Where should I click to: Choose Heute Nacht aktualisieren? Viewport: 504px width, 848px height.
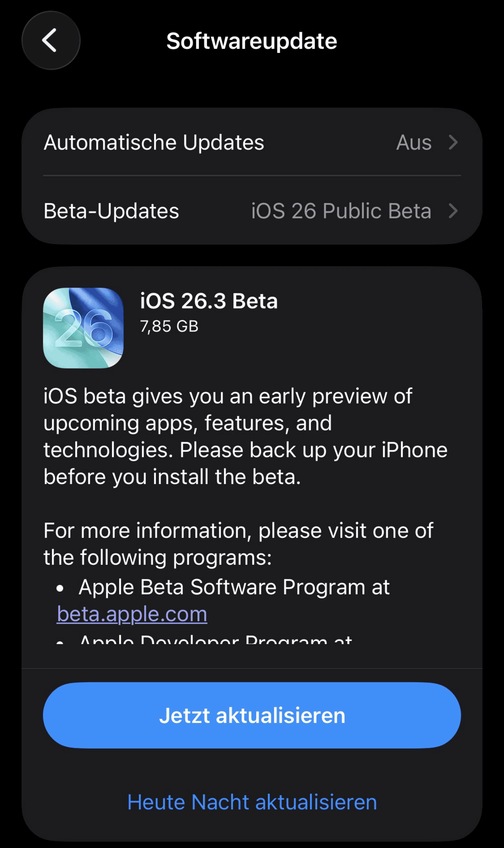coord(252,802)
